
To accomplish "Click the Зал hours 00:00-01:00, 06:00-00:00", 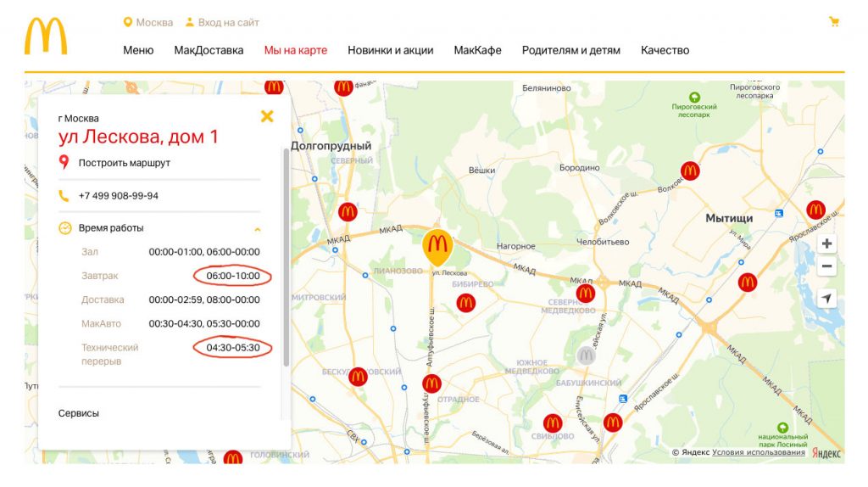I will [x=204, y=252].
